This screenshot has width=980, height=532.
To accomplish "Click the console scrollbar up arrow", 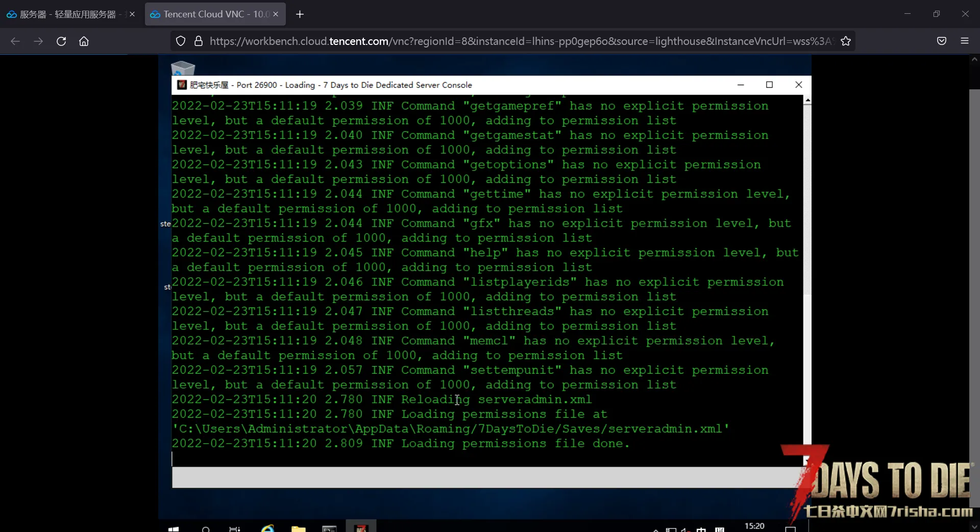I will [807, 101].
